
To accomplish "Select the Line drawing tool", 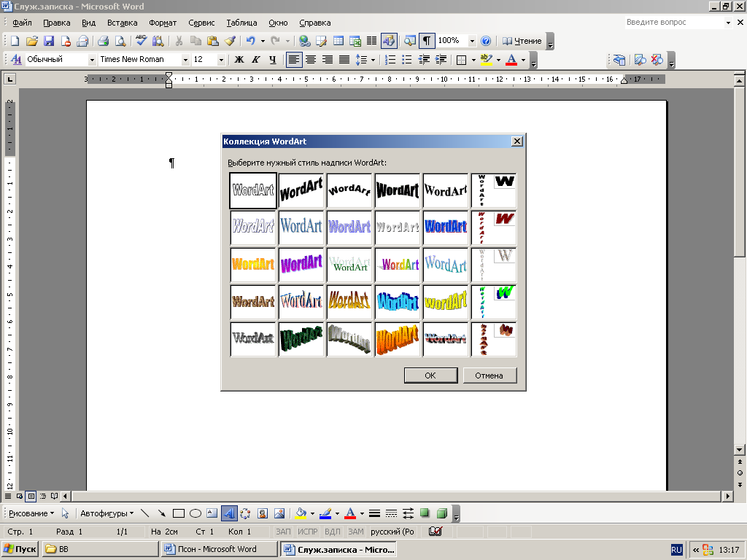I will pyautogui.click(x=145, y=513).
